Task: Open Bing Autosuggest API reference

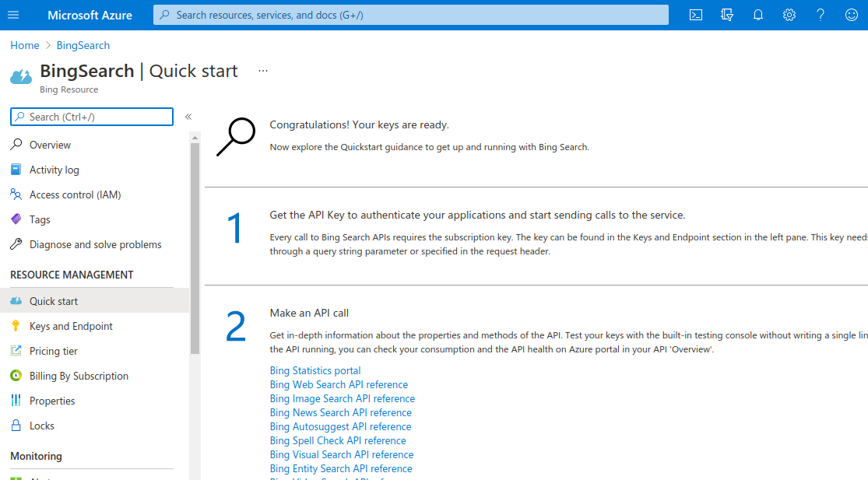Action: (x=340, y=426)
